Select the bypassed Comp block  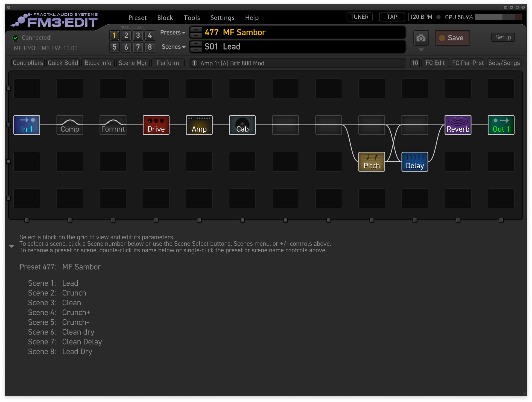coord(70,125)
